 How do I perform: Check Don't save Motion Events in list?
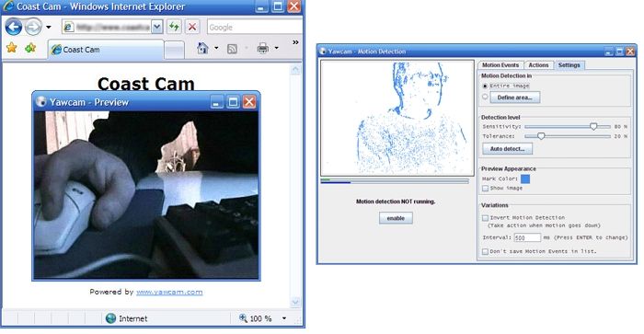(x=485, y=251)
